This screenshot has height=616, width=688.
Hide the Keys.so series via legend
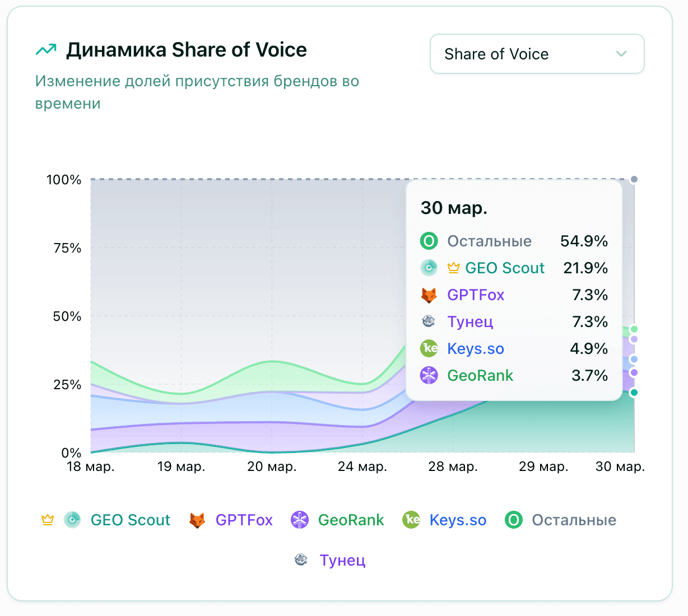click(458, 520)
